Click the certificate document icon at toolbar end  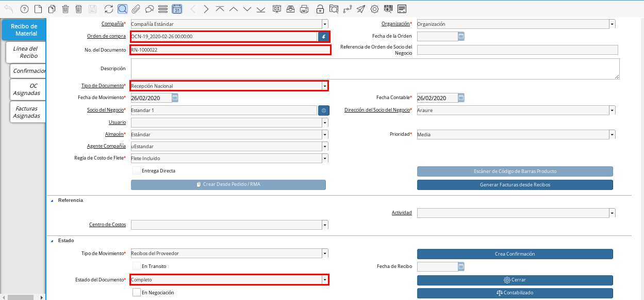pos(402,9)
